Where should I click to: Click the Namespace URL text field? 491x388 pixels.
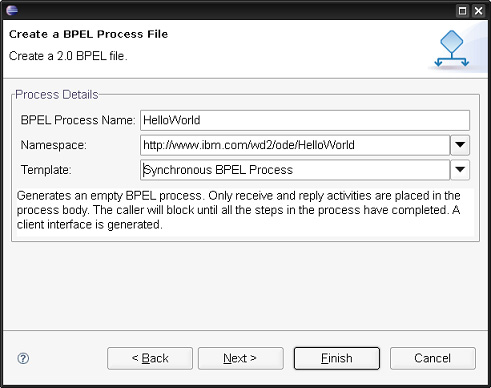(x=295, y=145)
